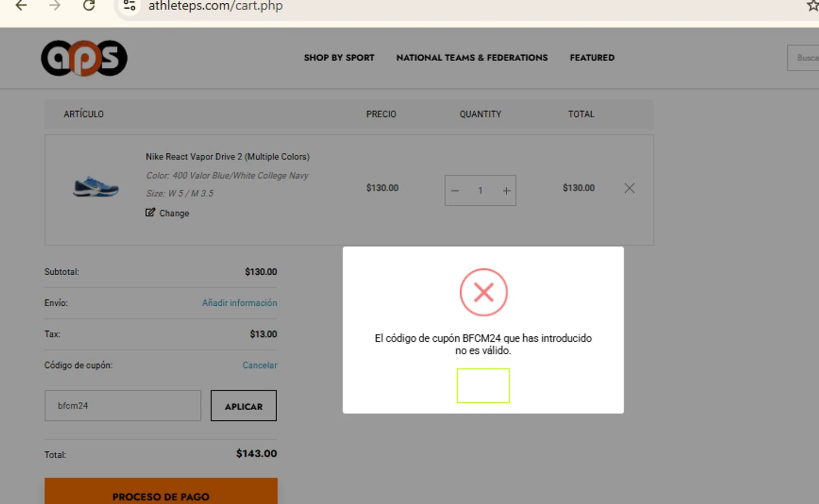This screenshot has width=819, height=504.
Task: Click the ARTÍCULO column header
Action: tap(84, 114)
